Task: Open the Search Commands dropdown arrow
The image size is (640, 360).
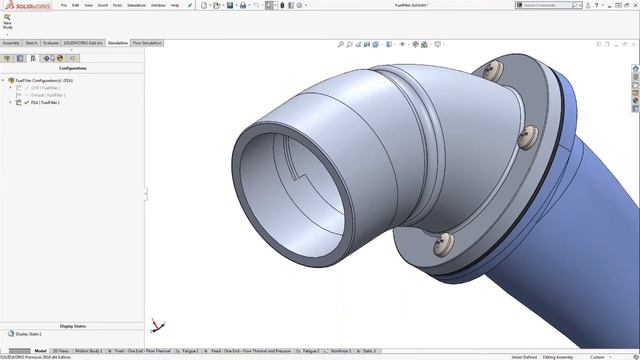Action: [x=580, y=5]
